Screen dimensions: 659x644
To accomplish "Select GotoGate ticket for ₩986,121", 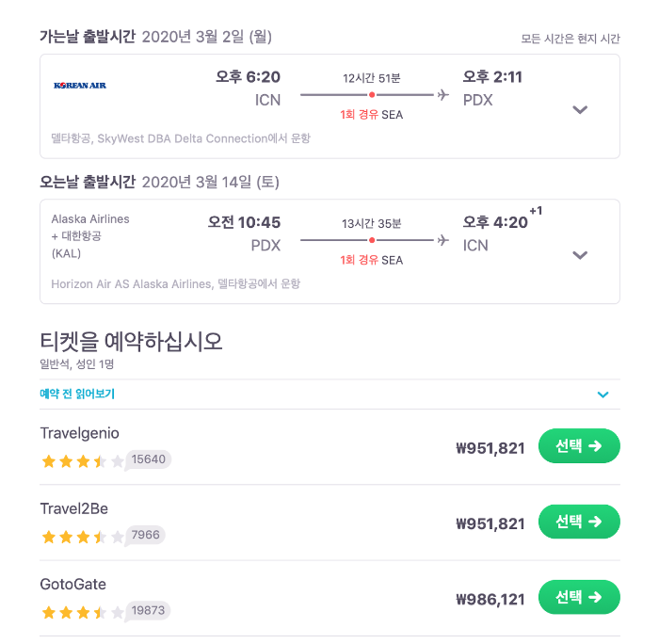I will 578,597.
